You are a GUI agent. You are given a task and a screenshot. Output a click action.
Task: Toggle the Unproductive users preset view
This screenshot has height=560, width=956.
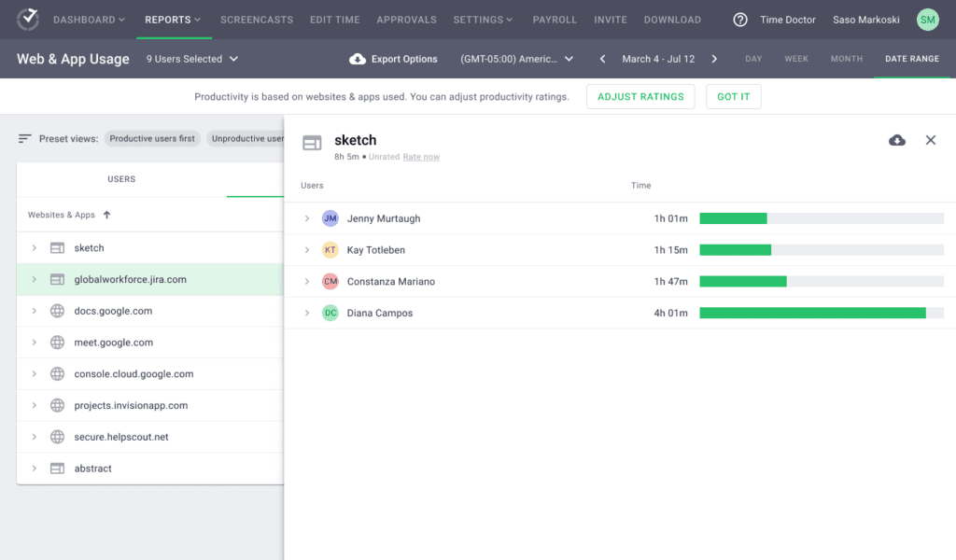pos(246,137)
